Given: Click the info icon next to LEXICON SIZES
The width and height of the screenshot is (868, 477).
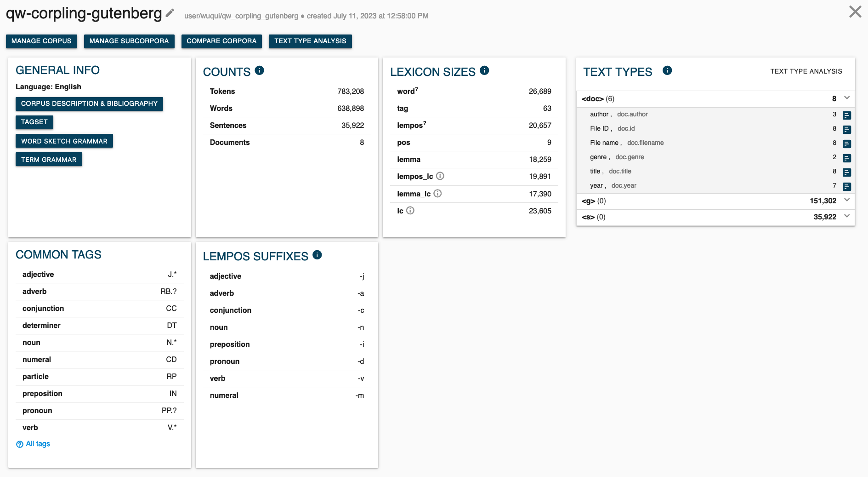Looking at the screenshot, I should (x=484, y=70).
